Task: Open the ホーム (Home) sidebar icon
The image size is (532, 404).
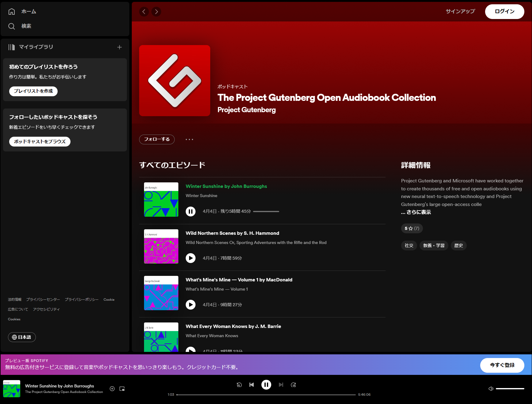Action: coord(11,11)
